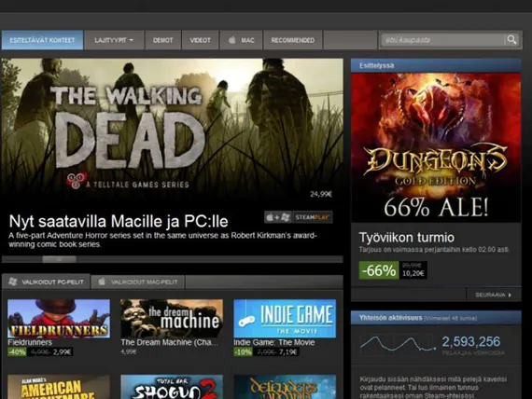This screenshot has height=399, width=532.
Task: Click the Fieldrunners title link
Action: click(30, 342)
